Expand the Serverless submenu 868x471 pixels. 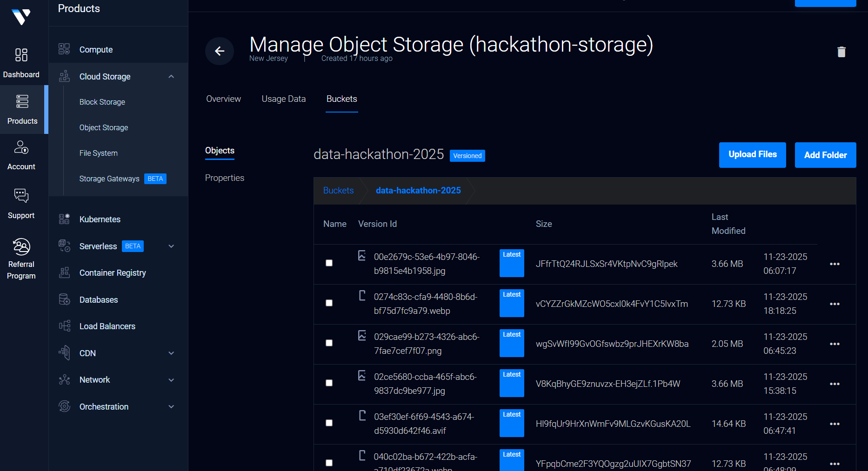click(x=171, y=246)
